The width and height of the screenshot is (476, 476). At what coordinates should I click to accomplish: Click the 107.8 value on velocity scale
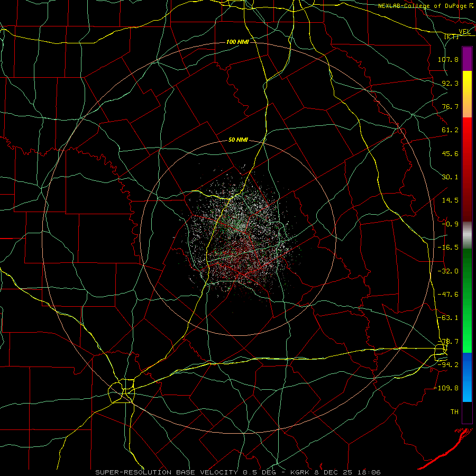(x=448, y=59)
